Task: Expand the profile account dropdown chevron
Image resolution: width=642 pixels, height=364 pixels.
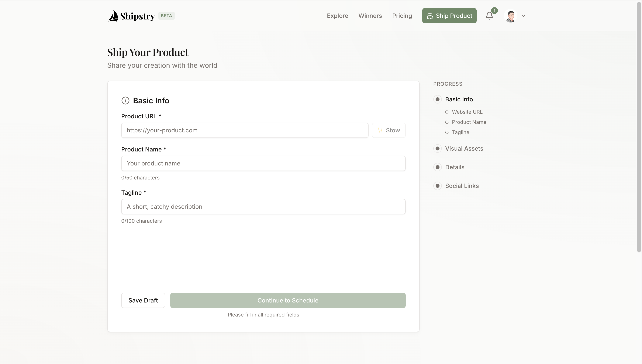Action: point(523,15)
